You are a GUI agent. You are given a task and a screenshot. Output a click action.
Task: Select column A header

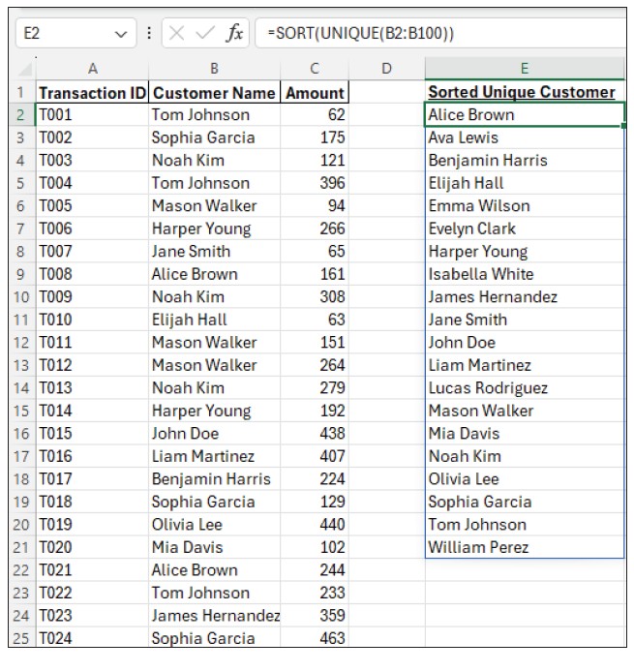[x=92, y=68]
